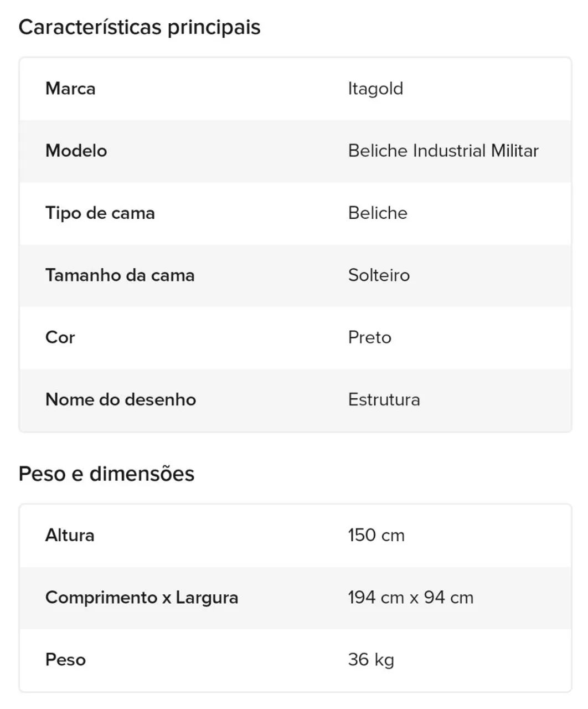Screen dimensions: 588x709
Task: Select the 'Tipo de cama' label
Action: tap(100, 213)
